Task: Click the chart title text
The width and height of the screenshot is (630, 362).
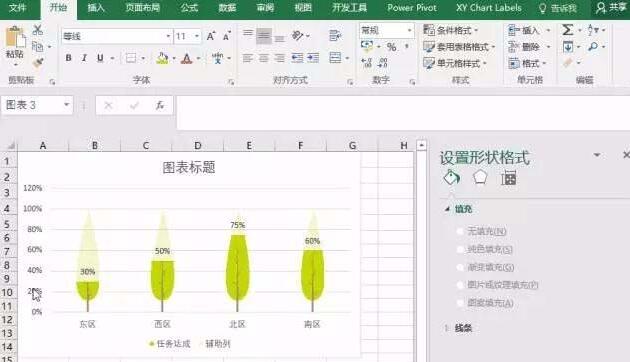Action: point(189,167)
